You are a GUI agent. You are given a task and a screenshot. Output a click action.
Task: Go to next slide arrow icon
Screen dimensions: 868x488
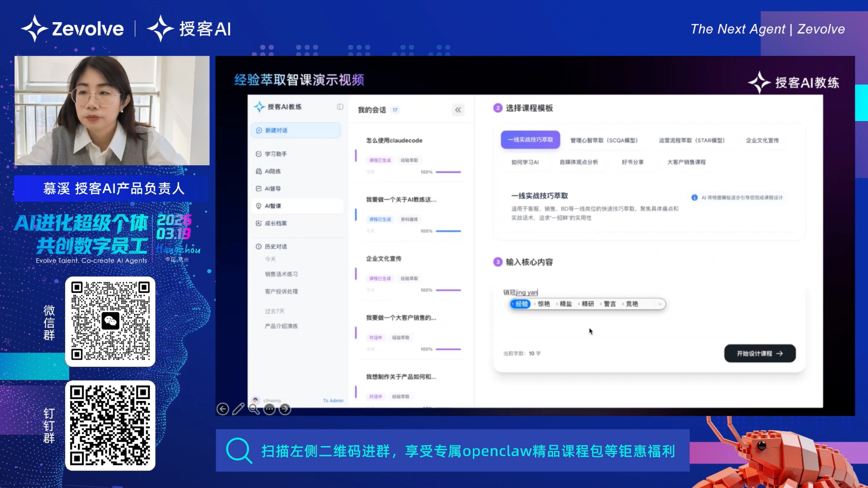(285, 409)
